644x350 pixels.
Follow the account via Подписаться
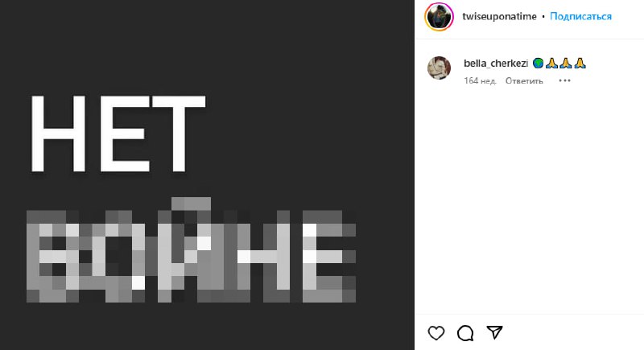(581, 16)
